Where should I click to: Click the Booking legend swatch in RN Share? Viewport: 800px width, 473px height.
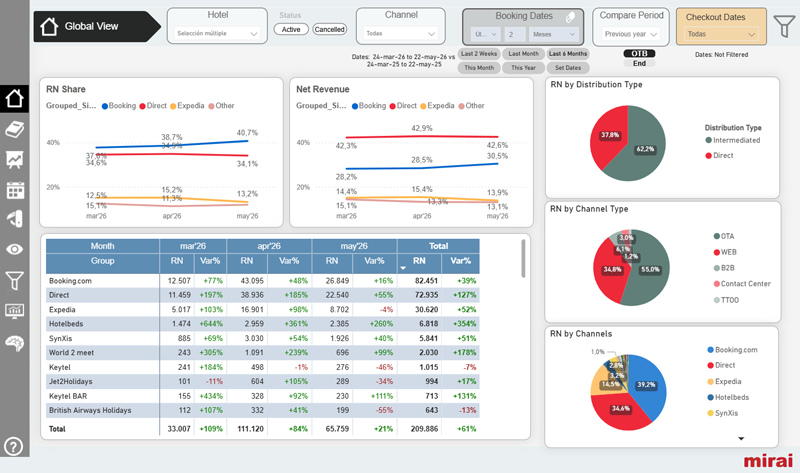pos(105,106)
